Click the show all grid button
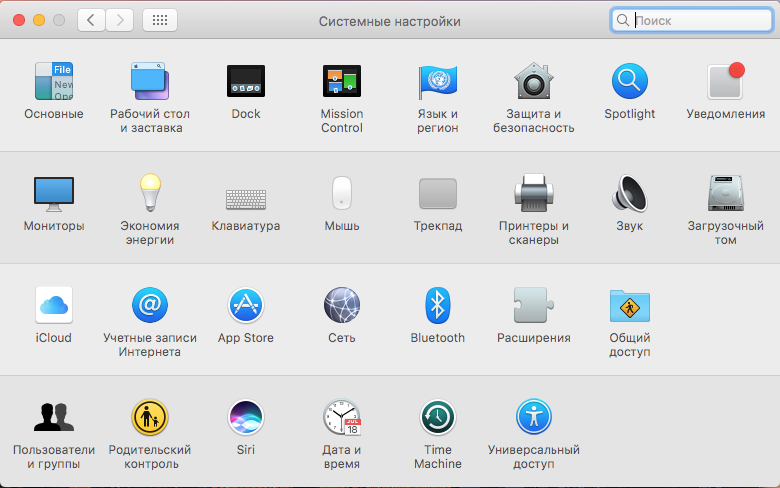 [x=160, y=20]
